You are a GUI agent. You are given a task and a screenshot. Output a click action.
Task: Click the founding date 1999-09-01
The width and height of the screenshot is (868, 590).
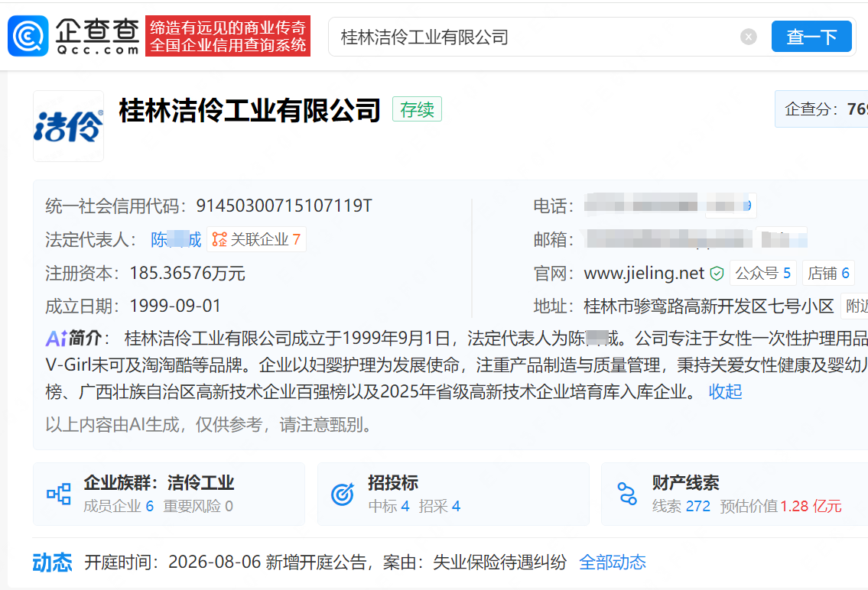(x=175, y=306)
